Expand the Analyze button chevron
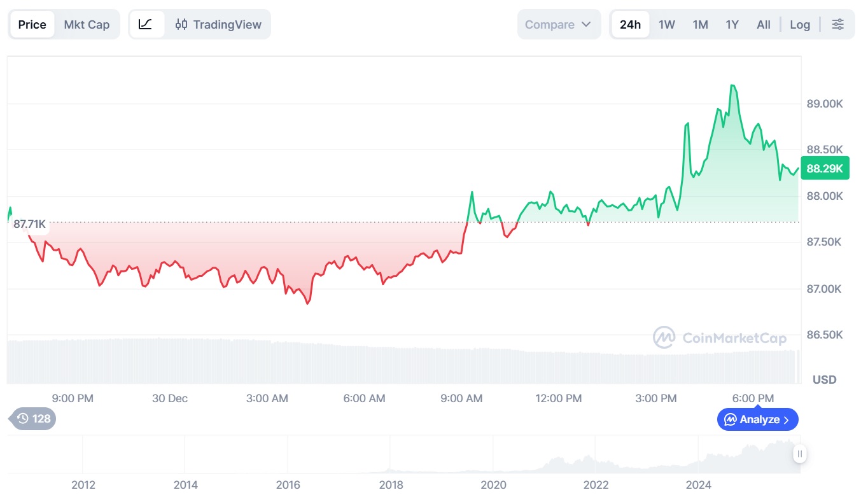 click(787, 420)
